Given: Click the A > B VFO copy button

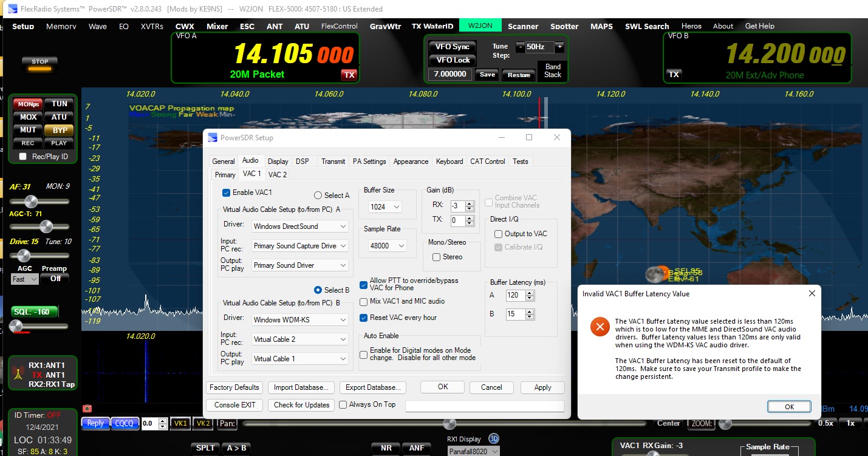Looking at the screenshot, I should click(236, 448).
